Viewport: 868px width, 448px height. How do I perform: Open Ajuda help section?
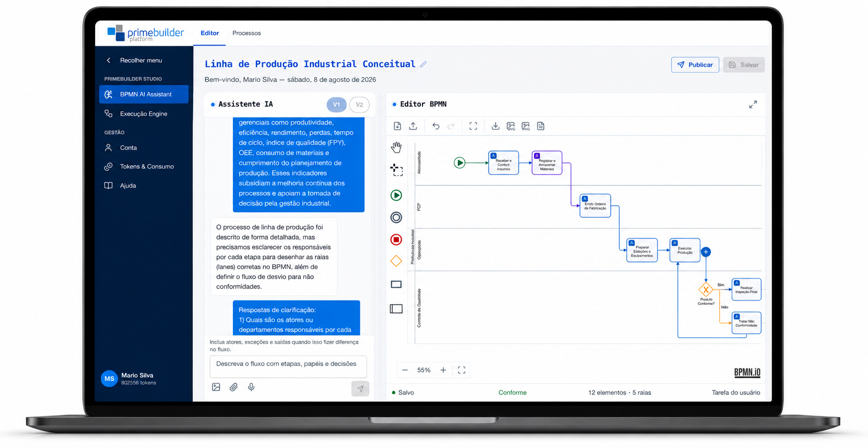click(x=144, y=185)
